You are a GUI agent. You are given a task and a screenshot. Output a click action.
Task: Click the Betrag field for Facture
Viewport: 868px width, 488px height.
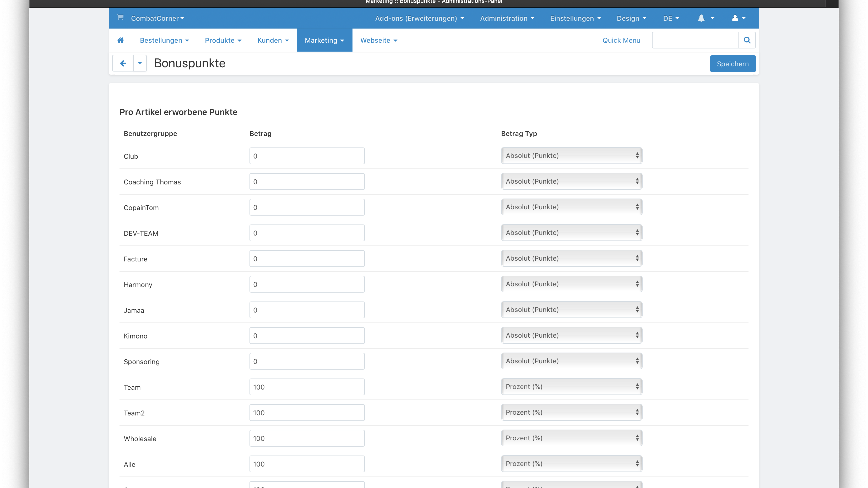[x=307, y=259]
